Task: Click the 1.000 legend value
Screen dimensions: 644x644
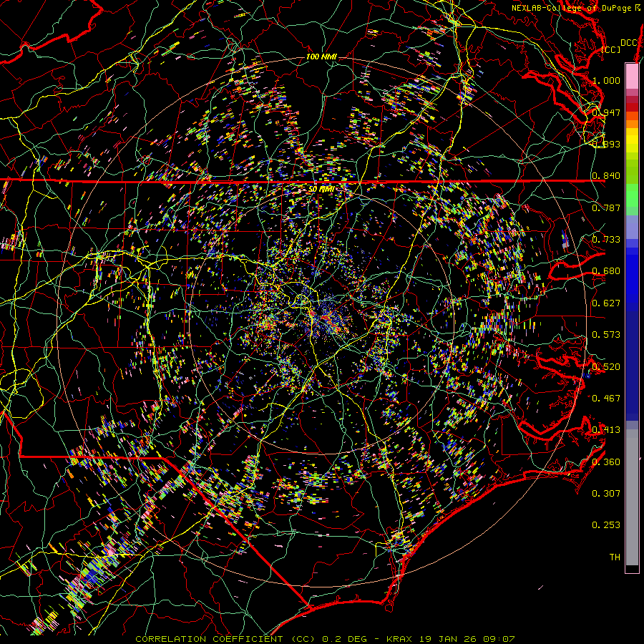Action: pyautogui.click(x=606, y=80)
